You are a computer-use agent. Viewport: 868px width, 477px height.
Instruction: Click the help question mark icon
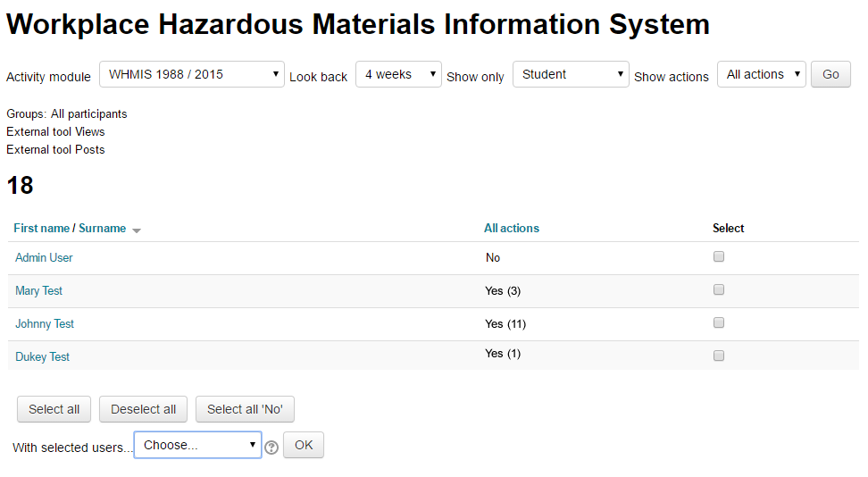(x=271, y=448)
